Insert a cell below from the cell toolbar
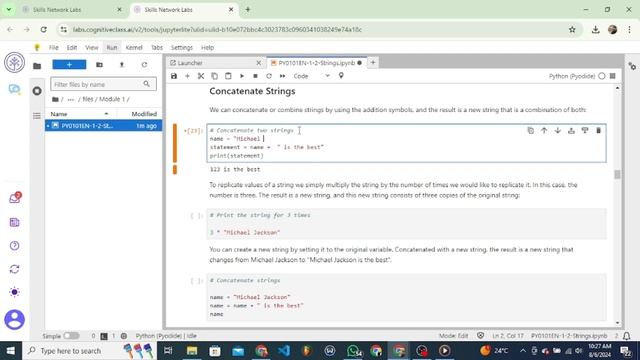Viewport: 640px width, 360px height. point(585,131)
